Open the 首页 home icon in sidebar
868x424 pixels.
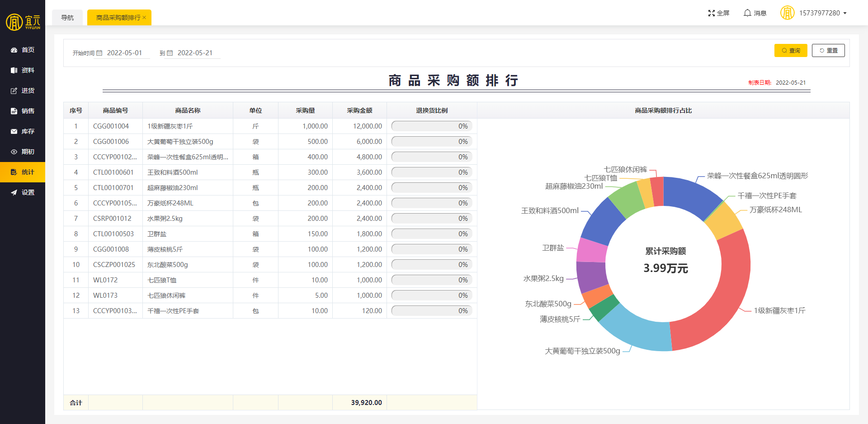point(14,50)
